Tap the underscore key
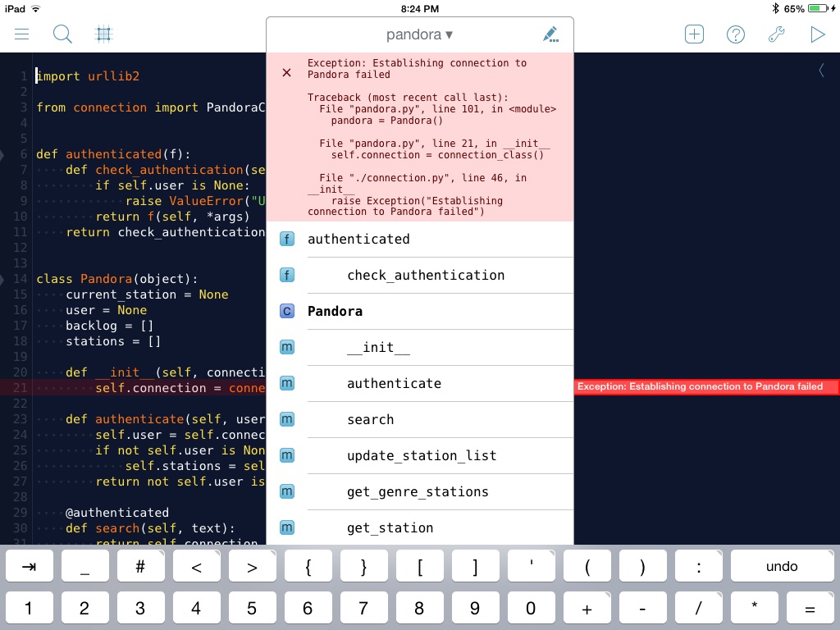Screen dimensions: 840x630 click(x=85, y=566)
